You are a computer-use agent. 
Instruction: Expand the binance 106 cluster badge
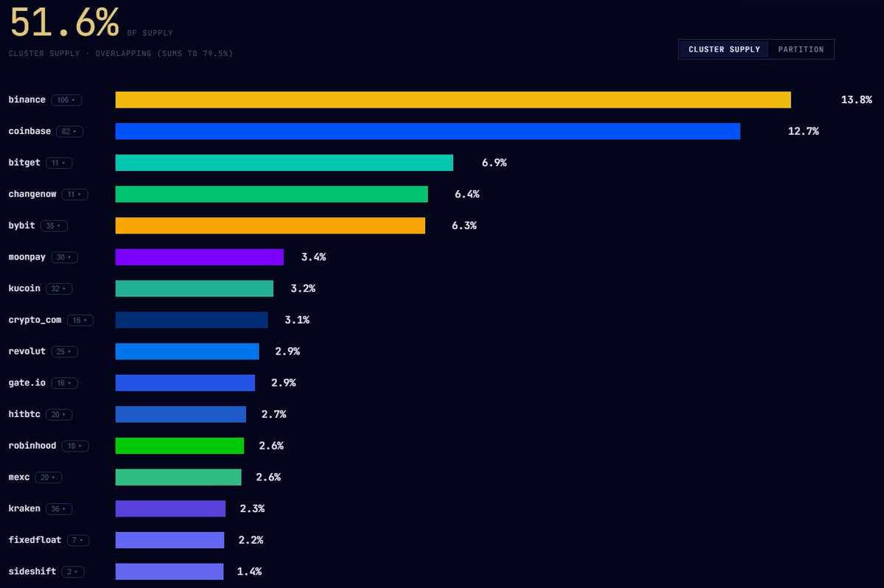pyautogui.click(x=66, y=99)
